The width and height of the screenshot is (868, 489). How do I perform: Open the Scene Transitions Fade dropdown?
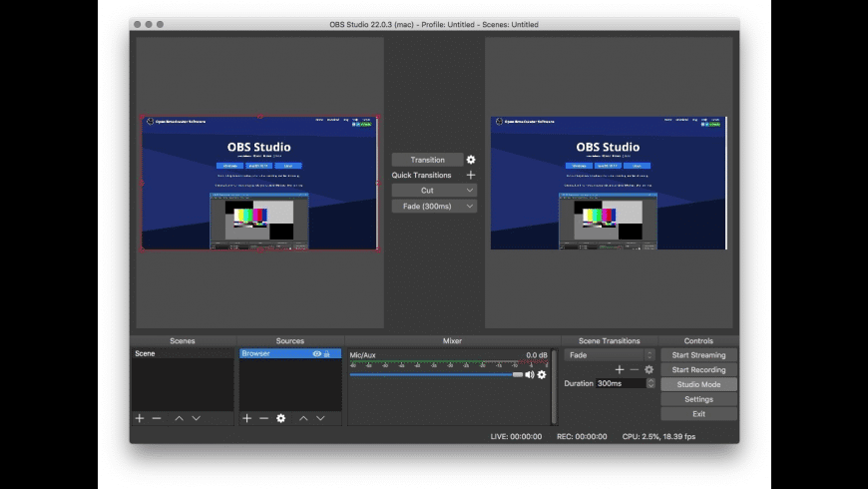click(610, 354)
